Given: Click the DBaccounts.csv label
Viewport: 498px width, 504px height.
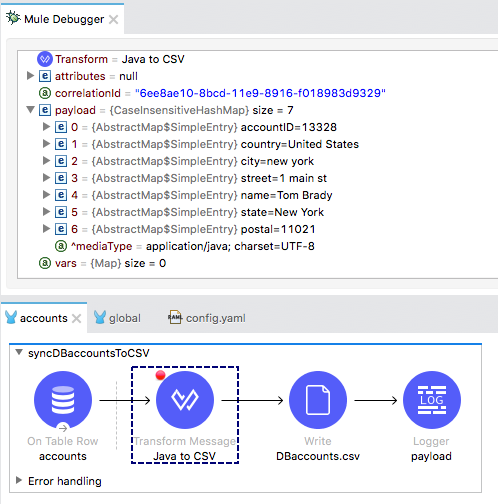Looking at the screenshot, I should (x=318, y=456).
